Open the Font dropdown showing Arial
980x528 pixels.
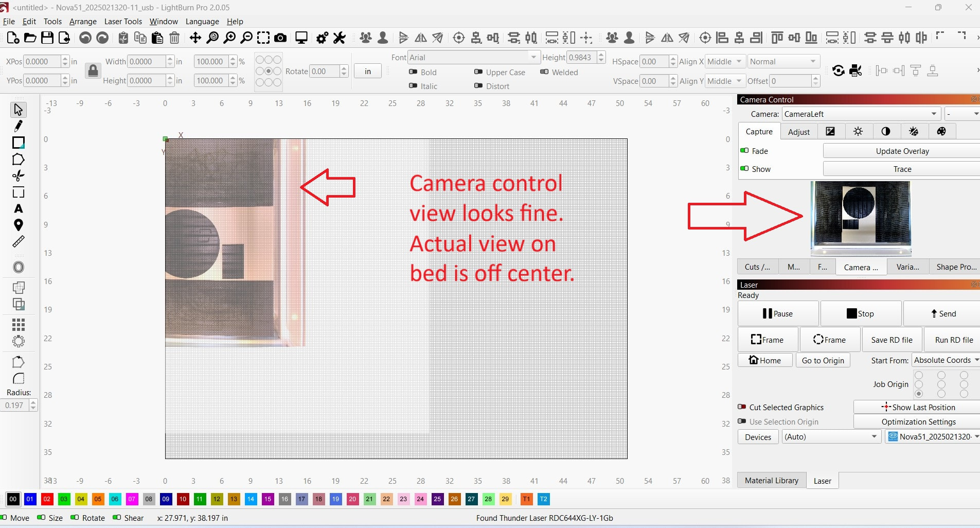pyautogui.click(x=473, y=58)
